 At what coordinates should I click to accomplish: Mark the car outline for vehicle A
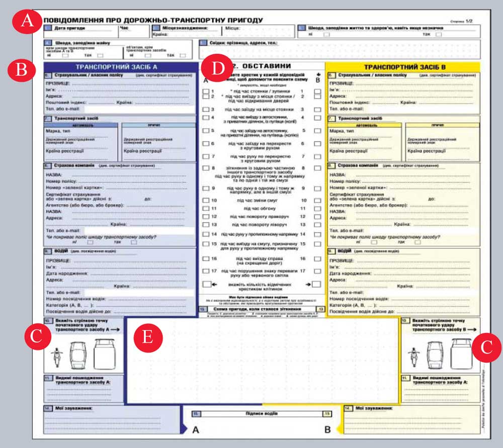tap(78, 355)
